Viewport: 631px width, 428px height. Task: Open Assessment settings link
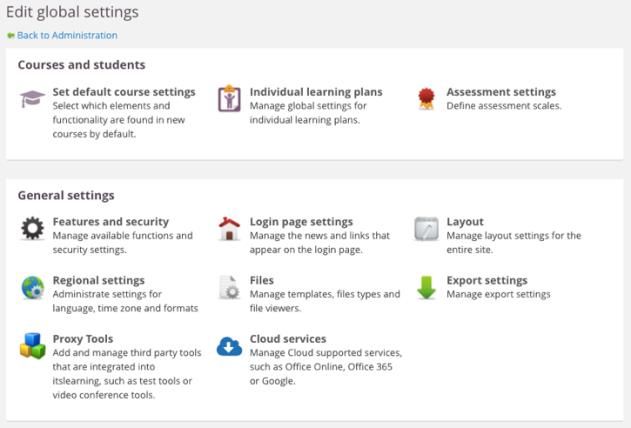pos(501,92)
